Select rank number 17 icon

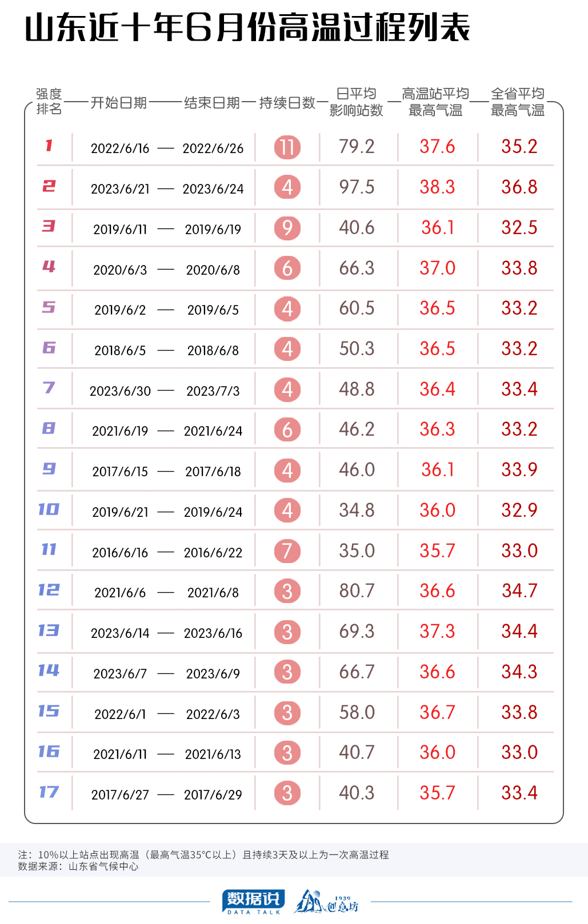click(x=49, y=792)
